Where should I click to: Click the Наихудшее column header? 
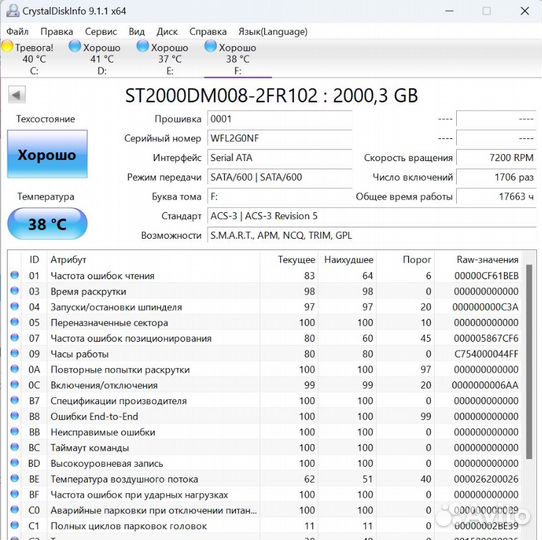(x=347, y=259)
